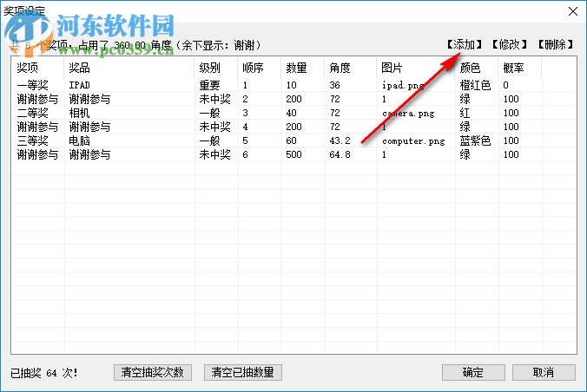Click the 64.8 angle cell

point(340,154)
